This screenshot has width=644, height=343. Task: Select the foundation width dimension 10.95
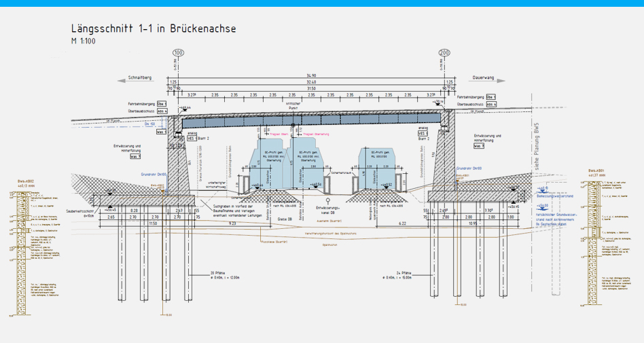pyautogui.click(x=472, y=223)
